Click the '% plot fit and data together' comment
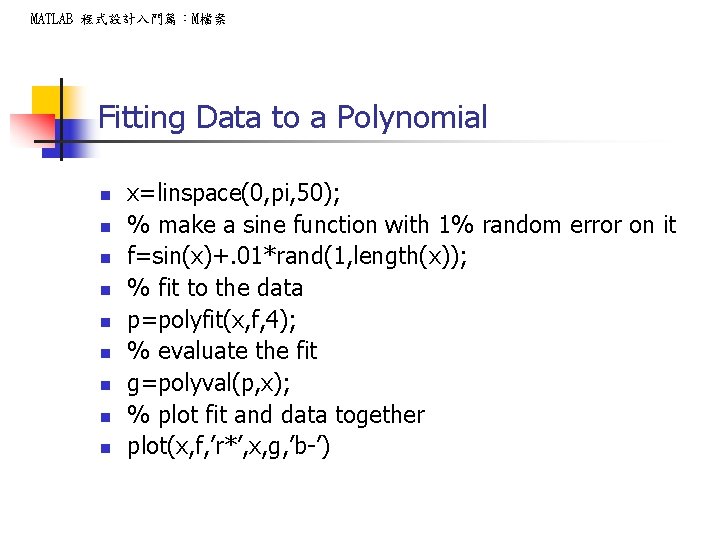720x540 pixels. click(276, 415)
